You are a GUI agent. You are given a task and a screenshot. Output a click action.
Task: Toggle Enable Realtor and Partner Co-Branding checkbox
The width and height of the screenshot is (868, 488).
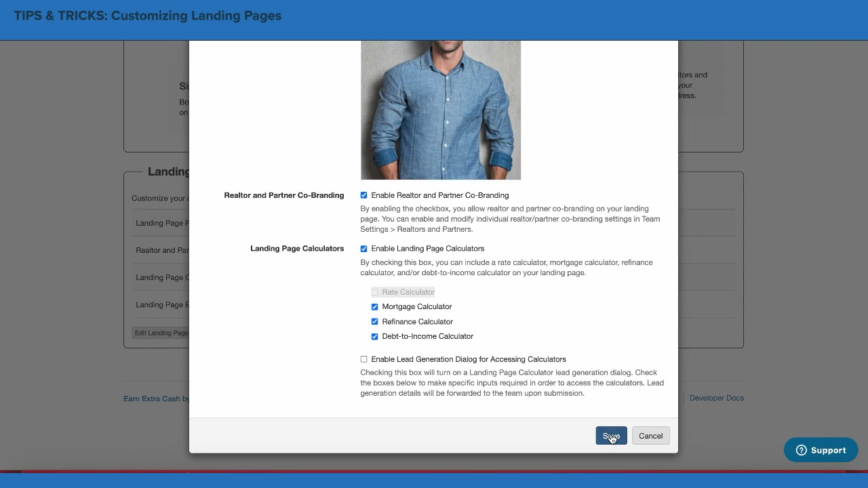point(363,195)
